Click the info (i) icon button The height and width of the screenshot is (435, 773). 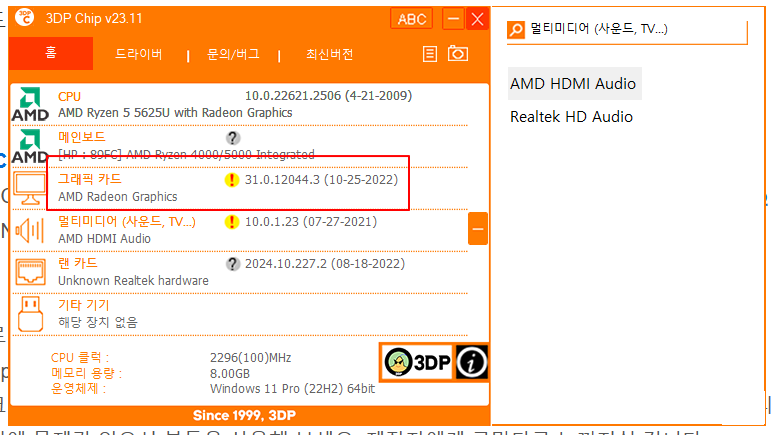coord(472,362)
